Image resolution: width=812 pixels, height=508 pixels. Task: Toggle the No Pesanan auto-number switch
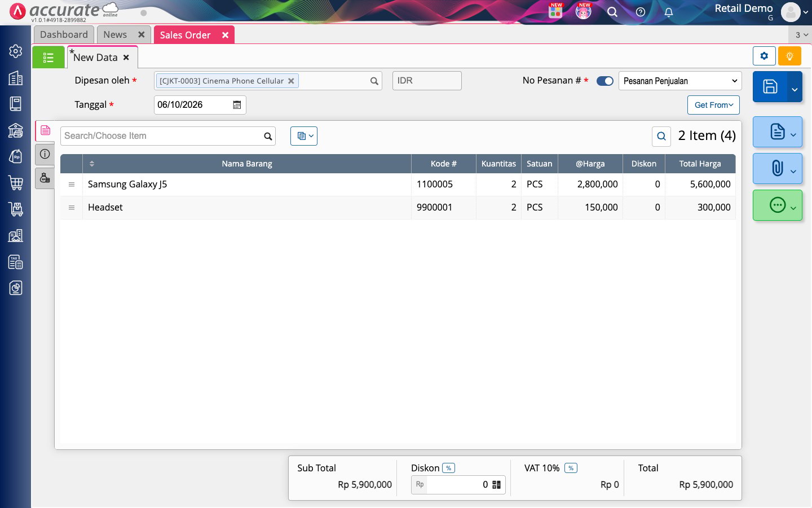click(605, 81)
